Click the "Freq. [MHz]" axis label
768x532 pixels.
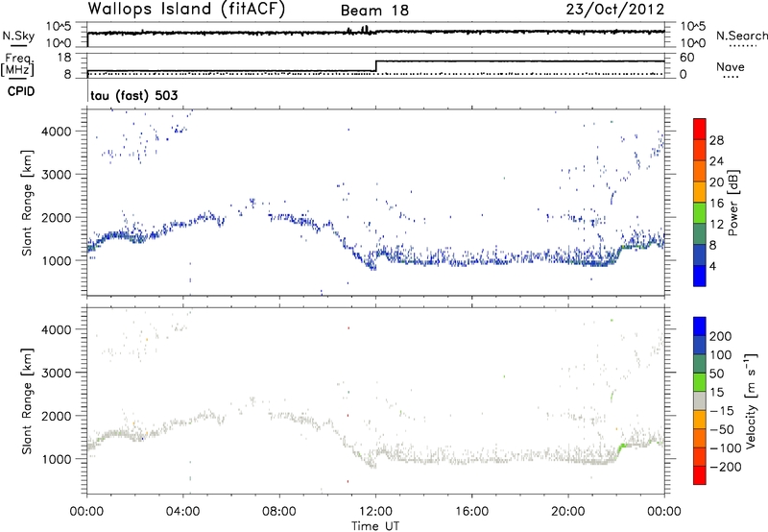pos(19,65)
